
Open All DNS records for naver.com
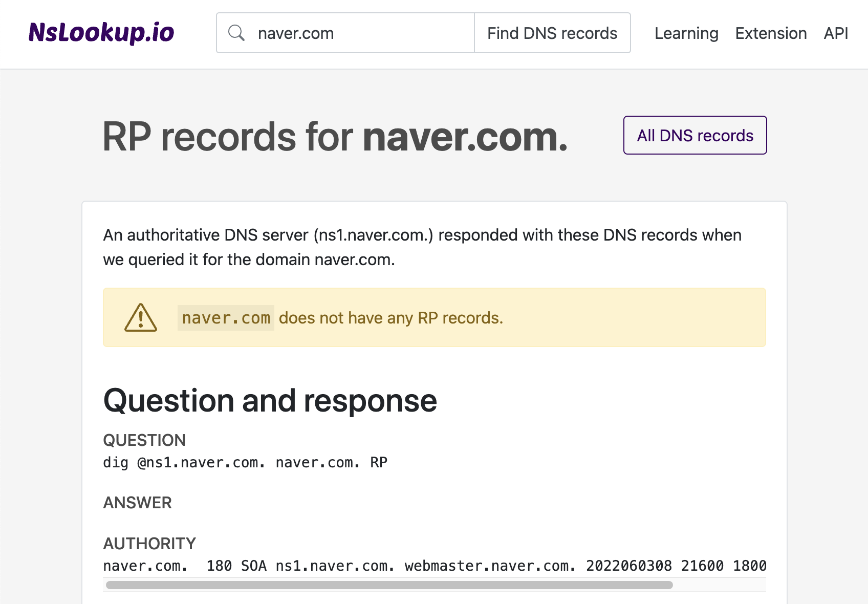tap(695, 135)
